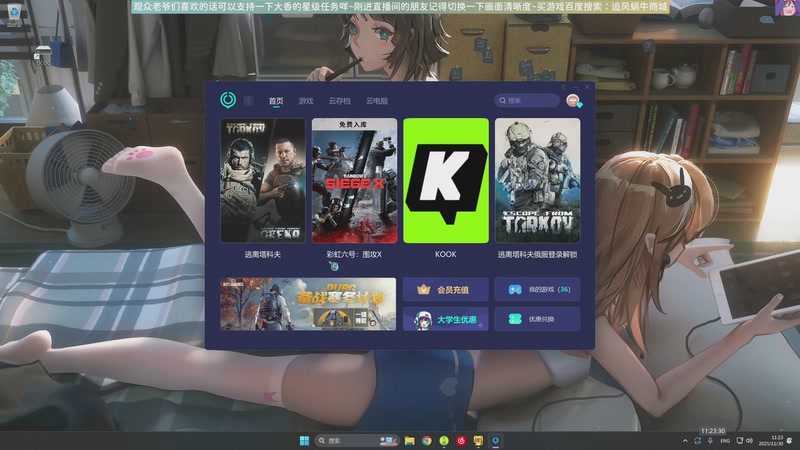Click the taskbar 搜索 box
The width and height of the screenshot is (800, 450).
pos(356,440)
